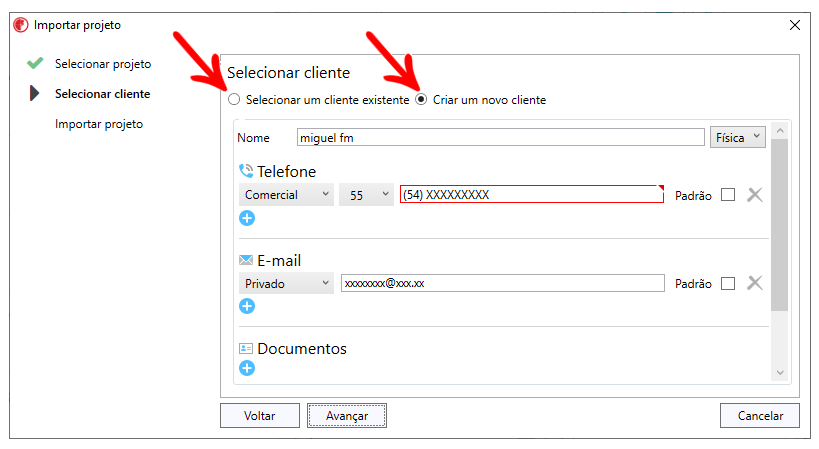Viewport: 819px width, 449px height.
Task: Click the 'Documentos' section label
Action: [x=302, y=348]
